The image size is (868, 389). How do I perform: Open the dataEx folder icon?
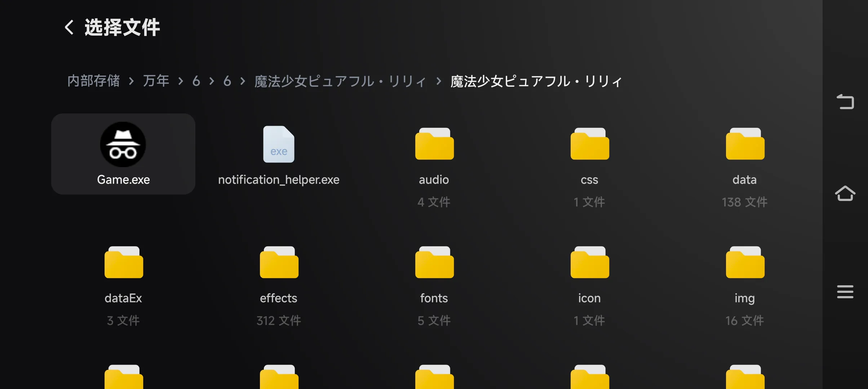tap(124, 262)
